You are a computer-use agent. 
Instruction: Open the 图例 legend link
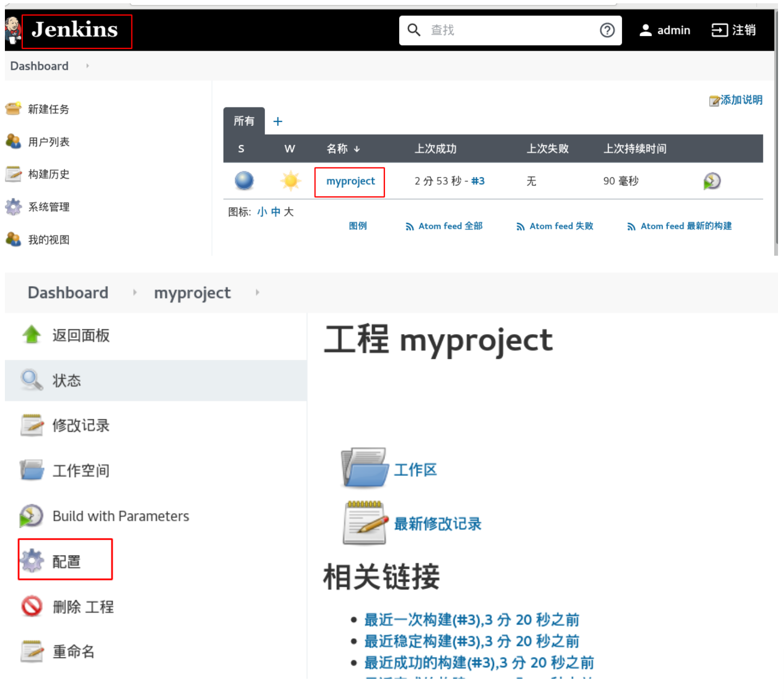point(358,226)
